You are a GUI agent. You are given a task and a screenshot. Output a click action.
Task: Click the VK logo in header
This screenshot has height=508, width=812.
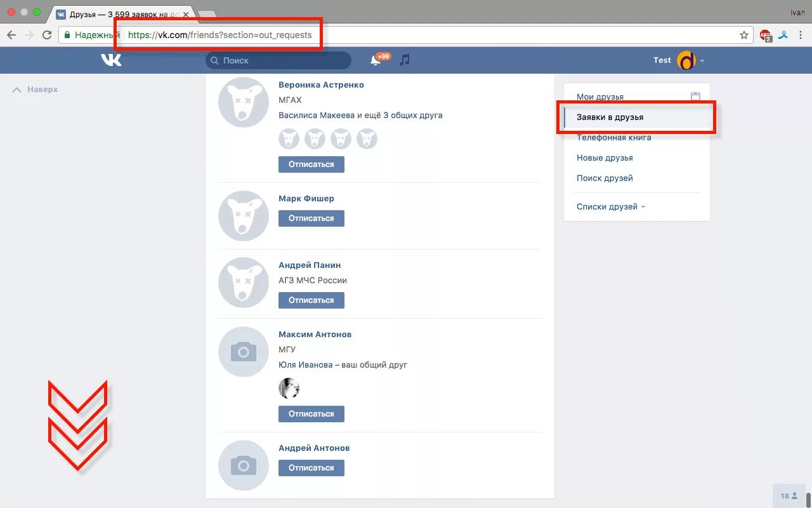click(111, 60)
